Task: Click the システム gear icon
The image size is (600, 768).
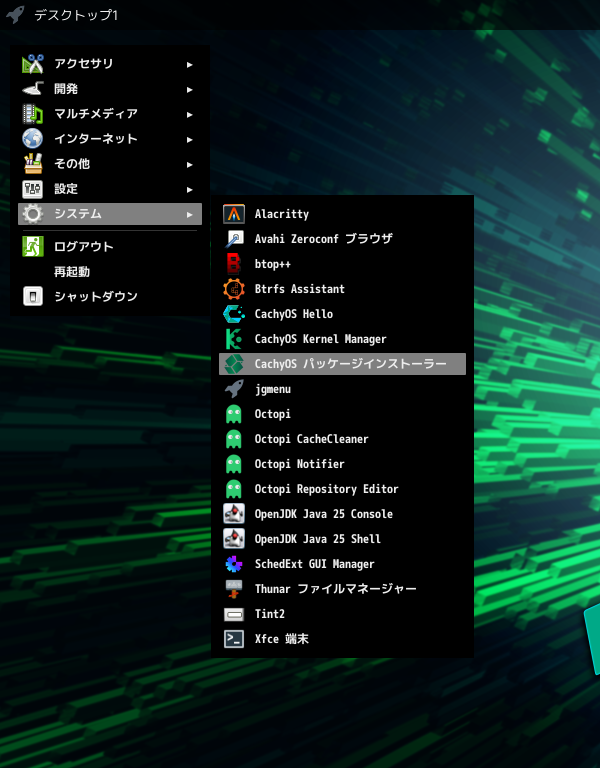Action: (32, 214)
